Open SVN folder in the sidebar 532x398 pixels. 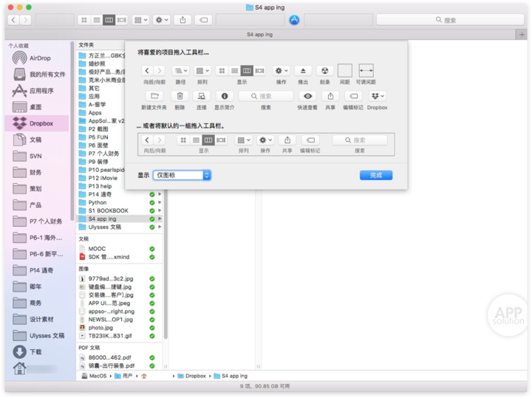coord(38,156)
